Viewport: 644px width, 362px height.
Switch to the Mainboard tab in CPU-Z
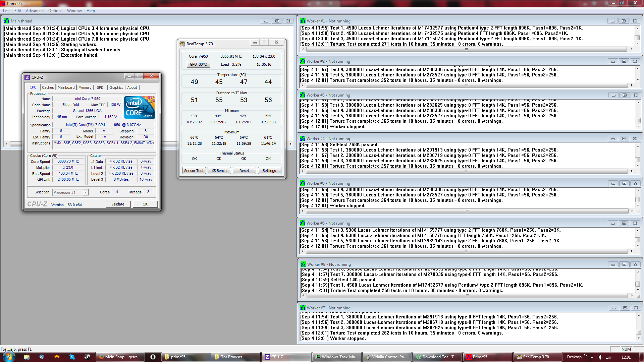66,87
